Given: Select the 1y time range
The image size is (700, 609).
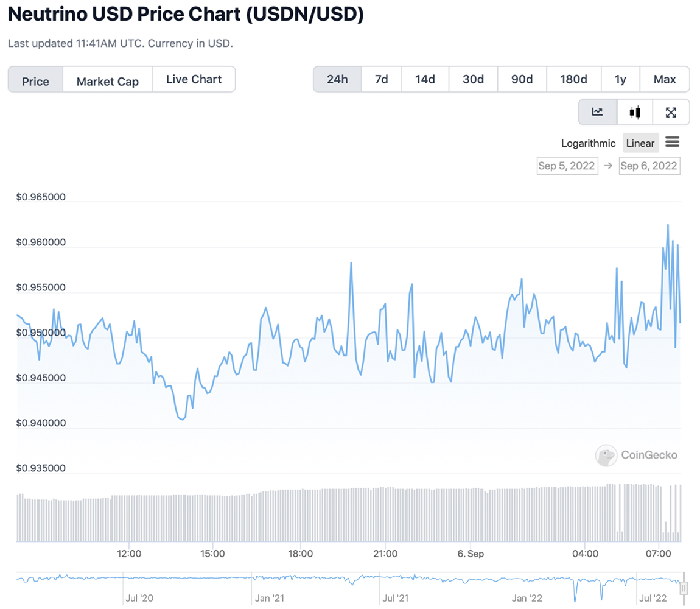Looking at the screenshot, I should (x=620, y=79).
